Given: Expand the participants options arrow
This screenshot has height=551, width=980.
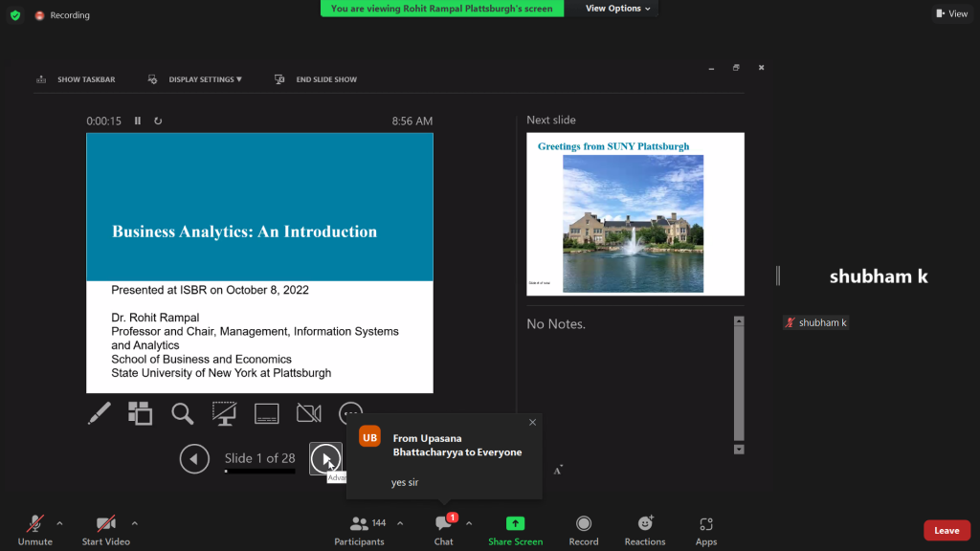Looking at the screenshot, I should pos(401,523).
